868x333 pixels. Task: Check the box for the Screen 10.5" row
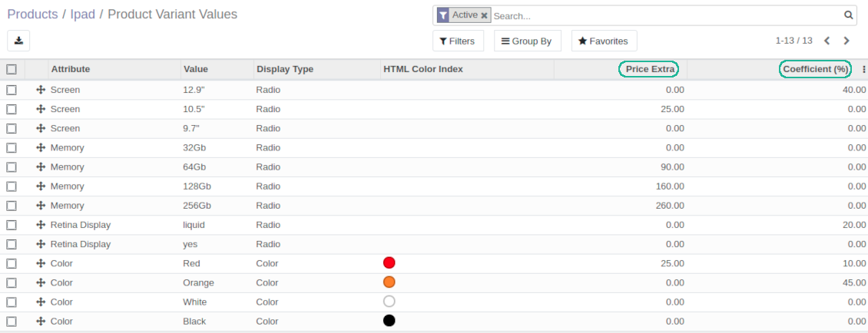click(x=12, y=109)
